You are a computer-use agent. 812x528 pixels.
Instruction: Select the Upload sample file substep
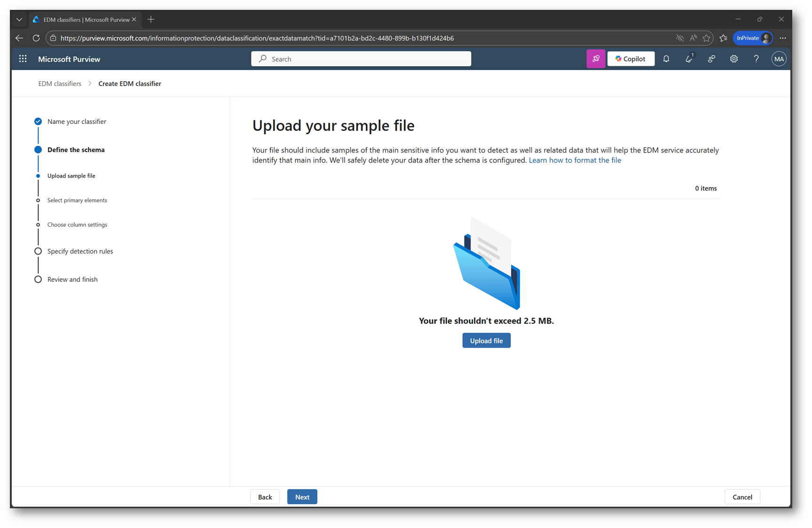(71, 176)
